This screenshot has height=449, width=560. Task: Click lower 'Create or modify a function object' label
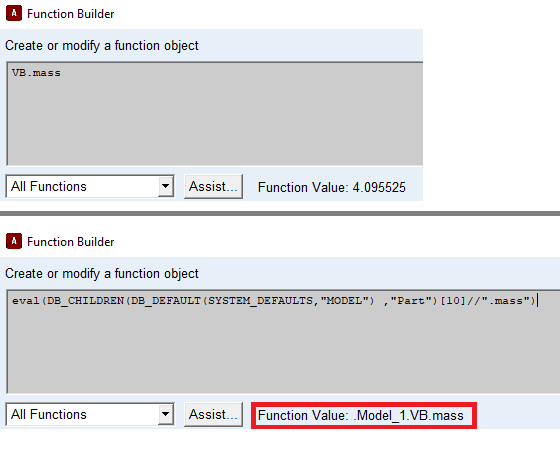click(x=102, y=274)
